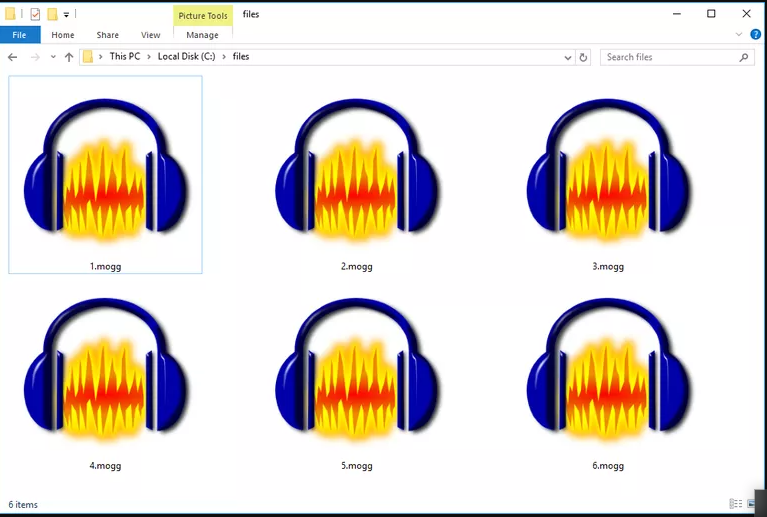The image size is (767, 517).
Task: Click the 5.mogg file name label
Action: click(357, 466)
